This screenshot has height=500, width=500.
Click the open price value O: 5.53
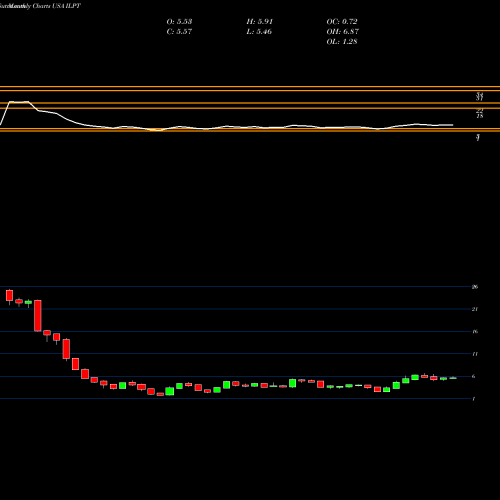coord(179,22)
